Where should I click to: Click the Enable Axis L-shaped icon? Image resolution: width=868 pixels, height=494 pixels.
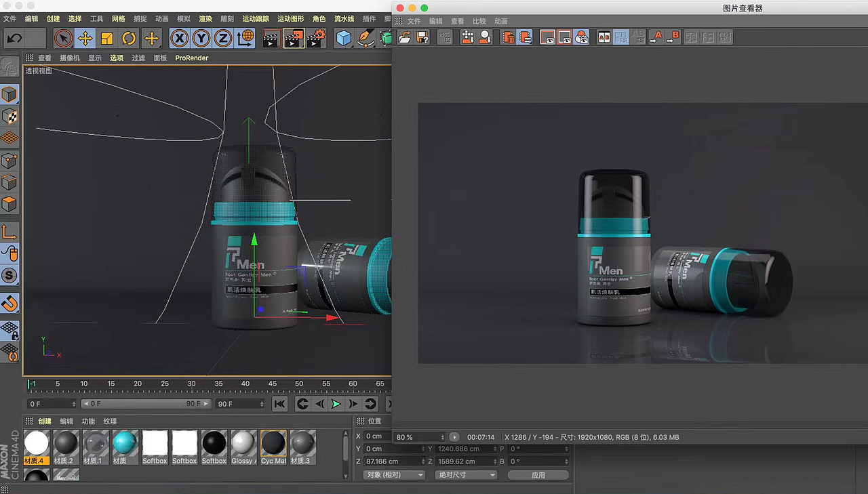9,232
